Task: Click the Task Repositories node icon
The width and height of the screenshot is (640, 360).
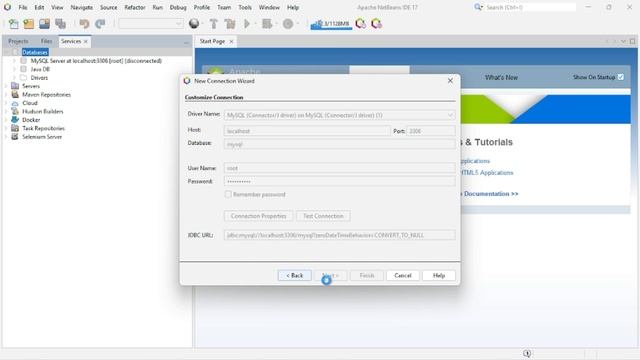Action: click(15, 128)
